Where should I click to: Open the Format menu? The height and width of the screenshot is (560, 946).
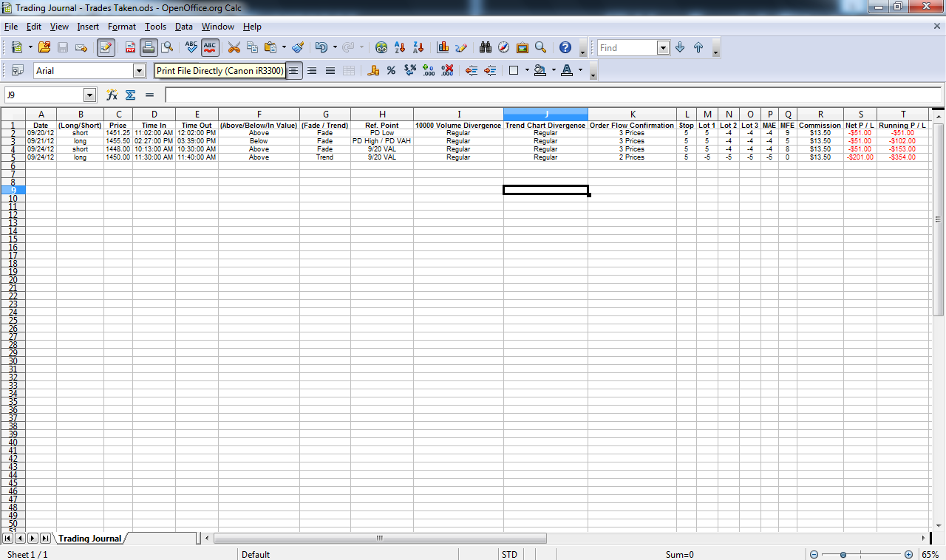pyautogui.click(x=122, y=27)
